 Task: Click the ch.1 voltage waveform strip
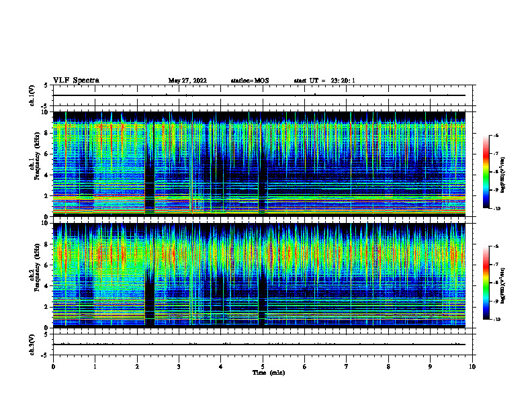pos(263,95)
